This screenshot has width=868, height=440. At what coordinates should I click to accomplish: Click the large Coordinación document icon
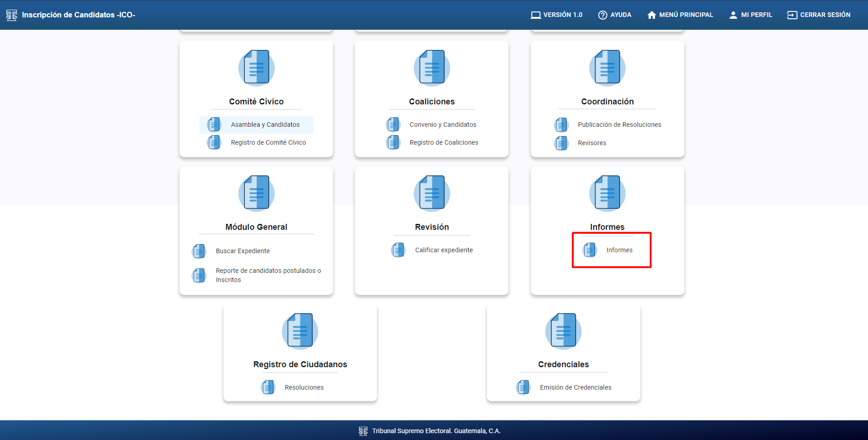[x=607, y=68]
